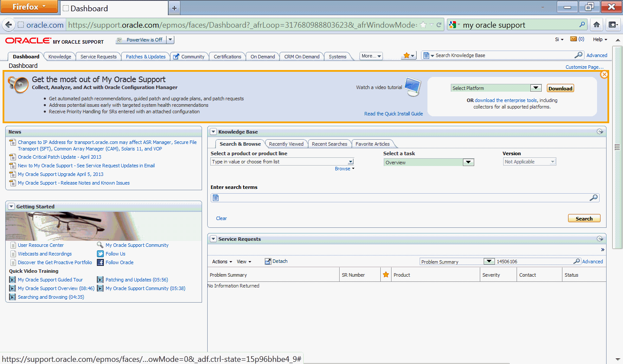Open the Select Platform dropdown
The image size is (623, 364).
coord(496,88)
